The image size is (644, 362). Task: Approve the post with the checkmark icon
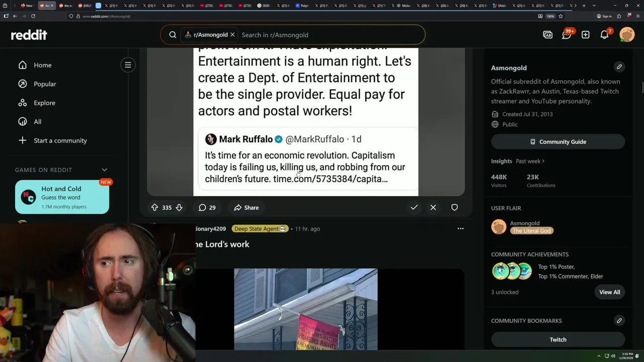(414, 207)
